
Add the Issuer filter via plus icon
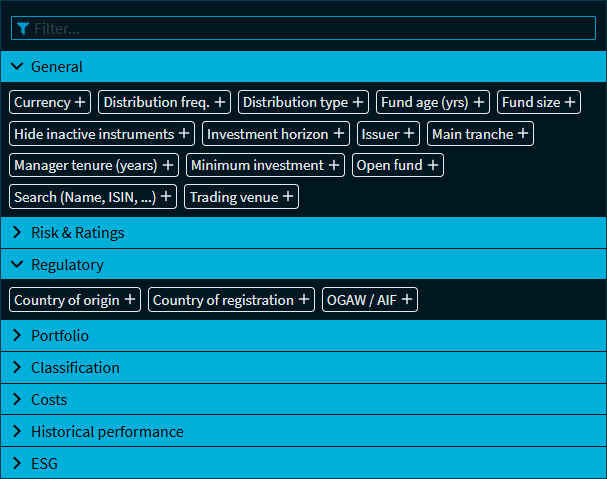pos(409,134)
